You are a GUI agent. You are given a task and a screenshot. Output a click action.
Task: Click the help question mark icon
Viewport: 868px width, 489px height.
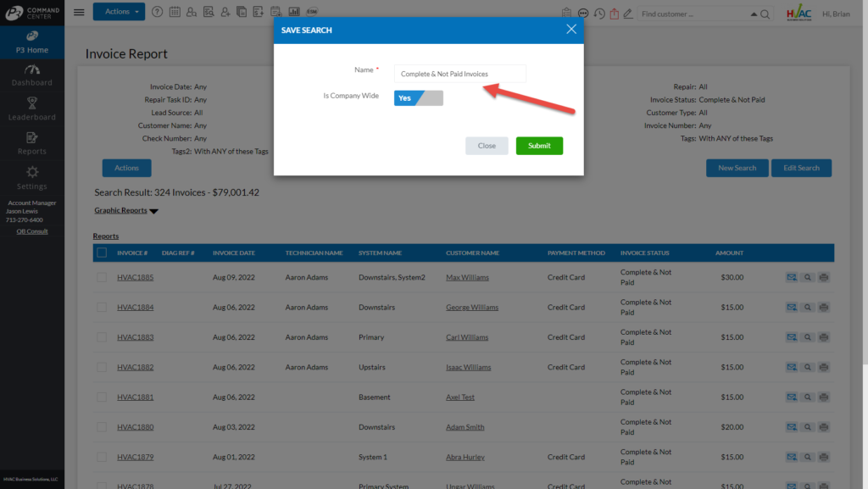click(159, 13)
